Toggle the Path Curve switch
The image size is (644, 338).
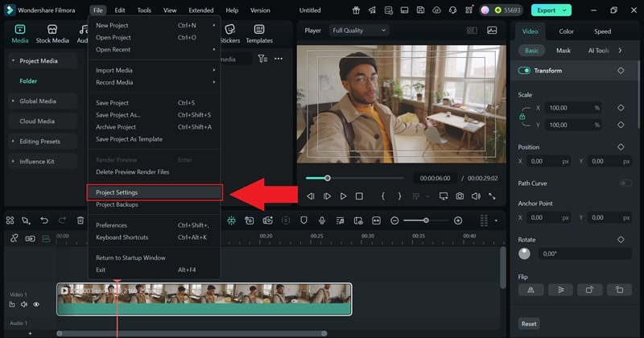625,183
